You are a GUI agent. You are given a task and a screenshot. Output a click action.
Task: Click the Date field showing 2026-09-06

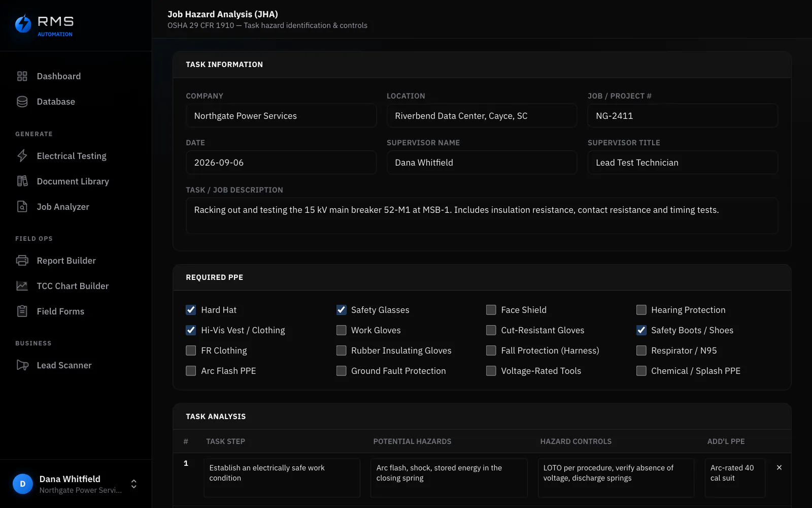pos(281,163)
